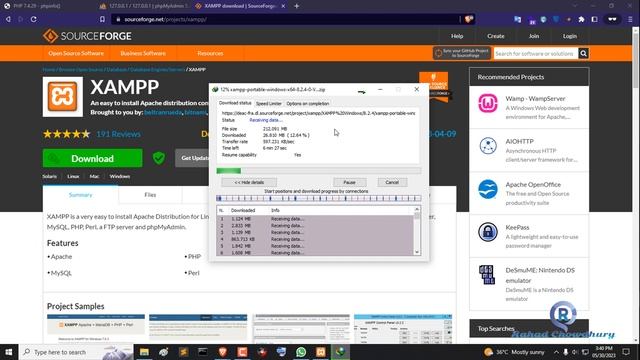Click the Mac platform link

click(x=94, y=176)
